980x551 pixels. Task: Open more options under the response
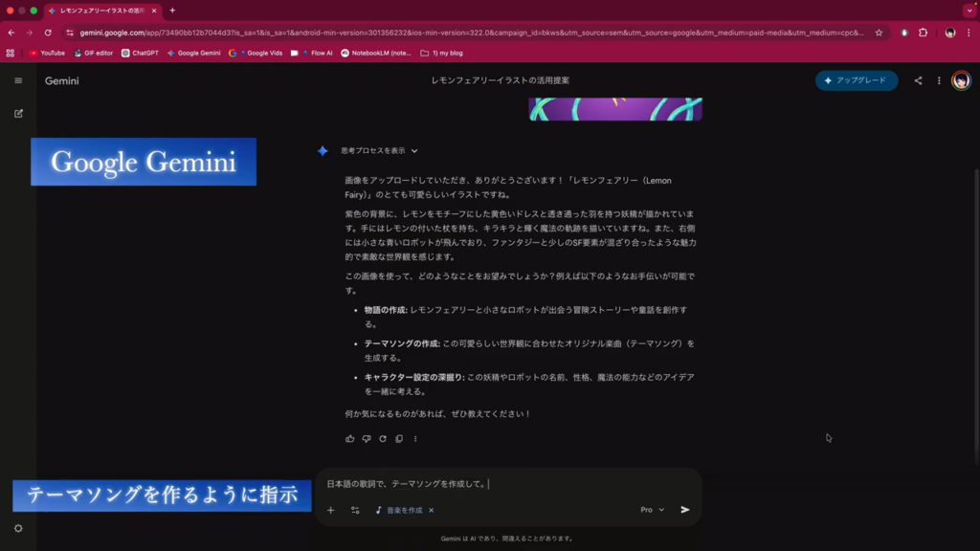click(x=415, y=439)
